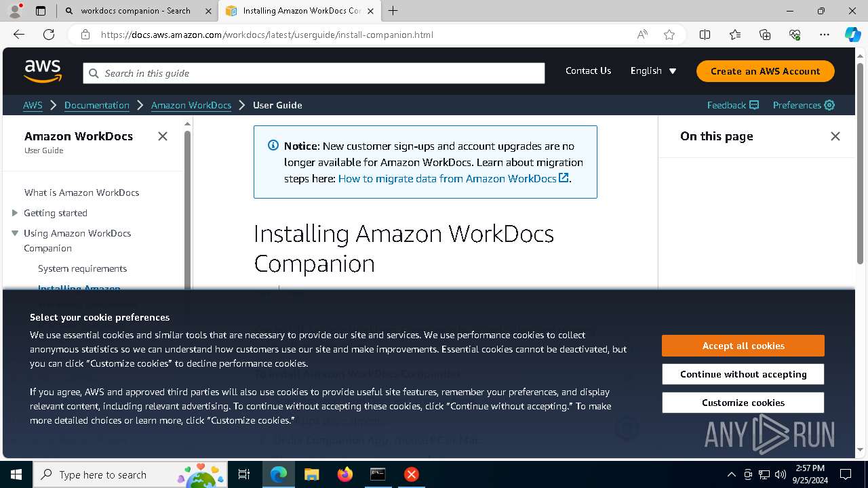
Task: Close the On this page panel
Action: (x=835, y=136)
